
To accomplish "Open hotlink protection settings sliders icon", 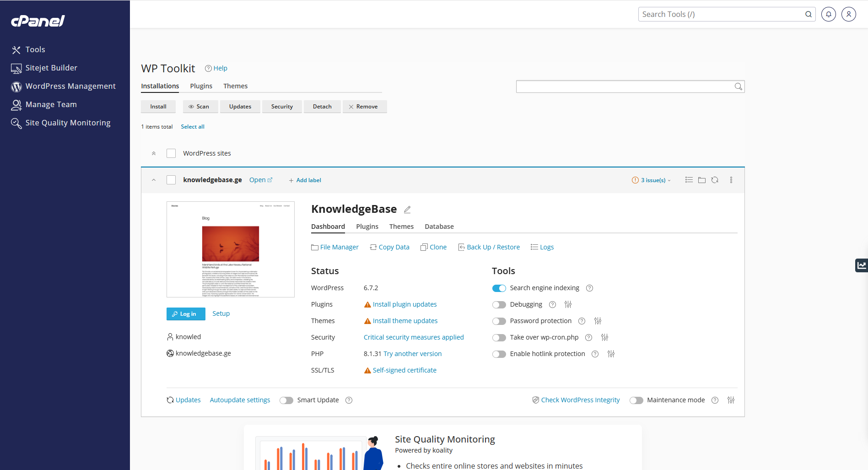I will point(611,354).
